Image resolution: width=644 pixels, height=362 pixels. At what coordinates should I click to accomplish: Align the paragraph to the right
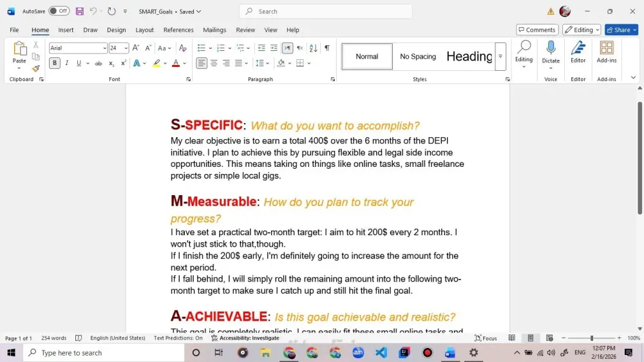226,63
